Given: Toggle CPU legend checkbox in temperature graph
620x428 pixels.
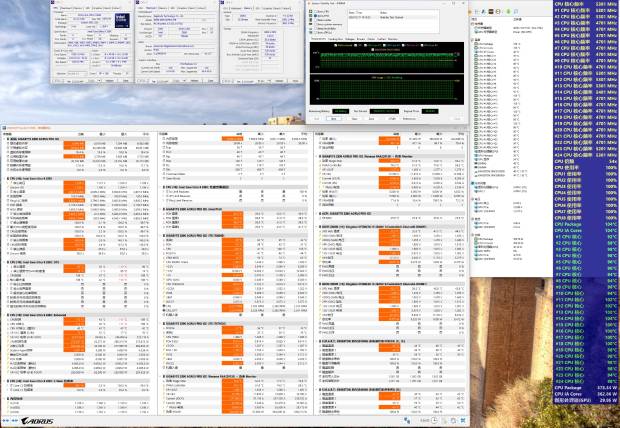Looking at the screenshot, I should click(x=355, y=45).
